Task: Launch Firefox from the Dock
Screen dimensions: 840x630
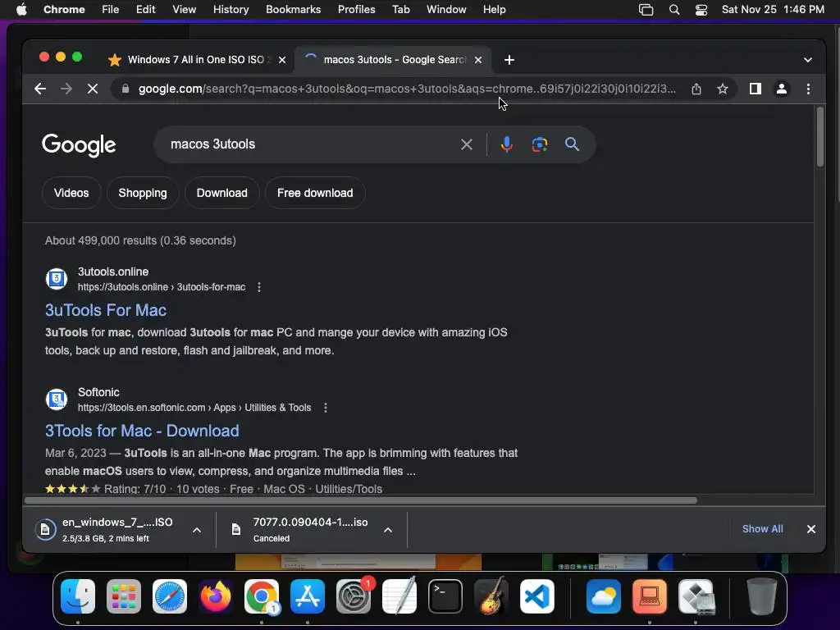Action: [x=216, y=596]
